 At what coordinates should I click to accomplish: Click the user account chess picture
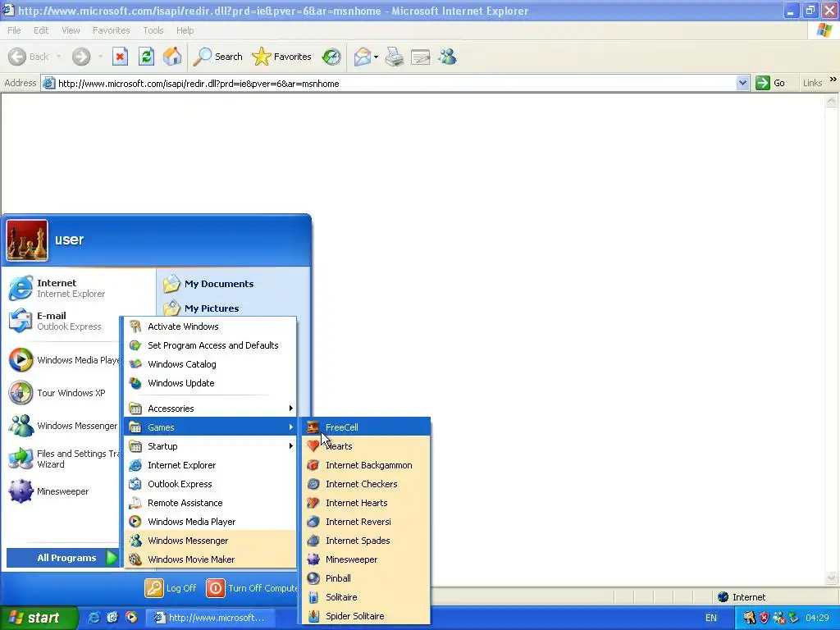[x=27, y=240]
